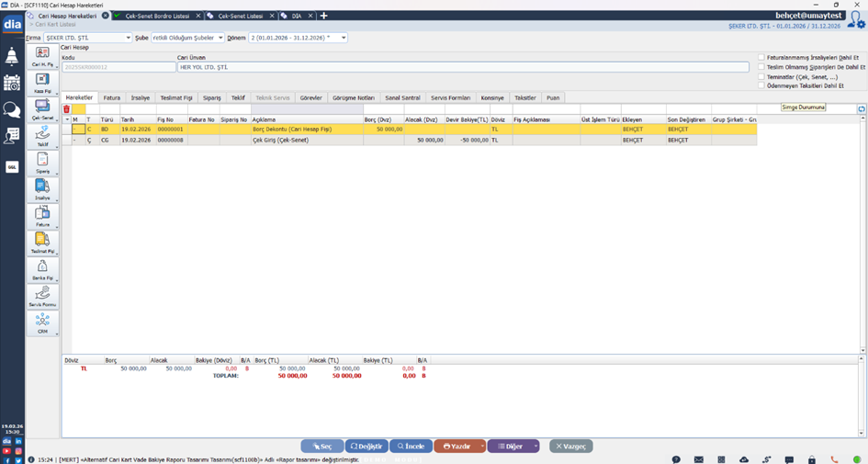Open the Şube dropdown list
868x464 pixels.
coord(220,38)
